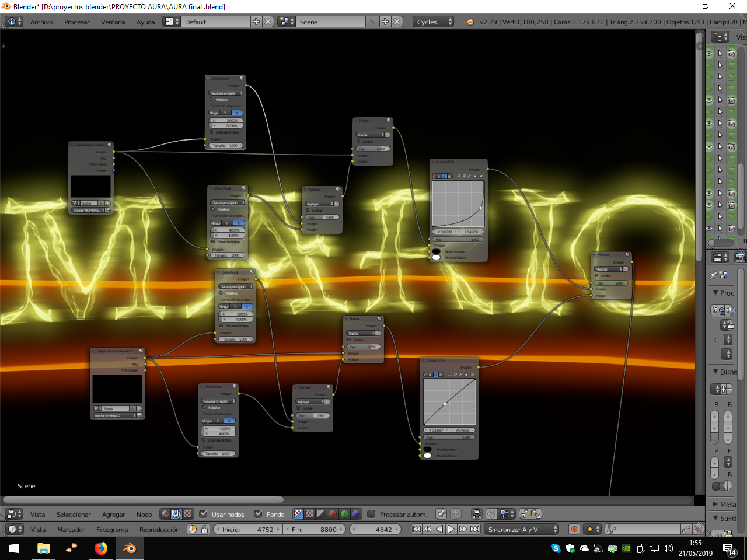This screenshot has width=747, height=560.
Task: Open the Sincronizar A y V dropdown
Action: pyautogui.click(x=522, y=529)
